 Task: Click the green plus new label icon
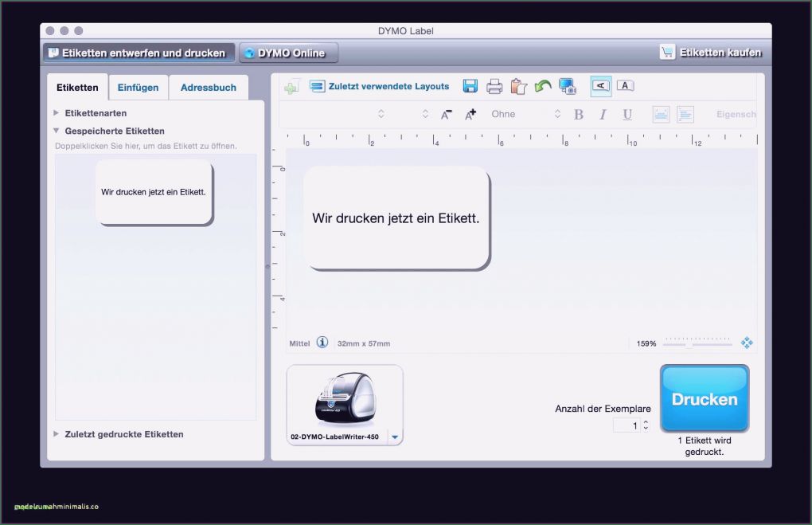click(x=290, y=85)
